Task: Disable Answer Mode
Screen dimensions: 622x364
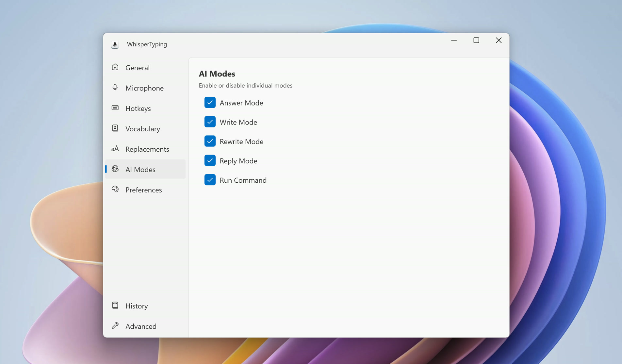Action: point(210,102)
